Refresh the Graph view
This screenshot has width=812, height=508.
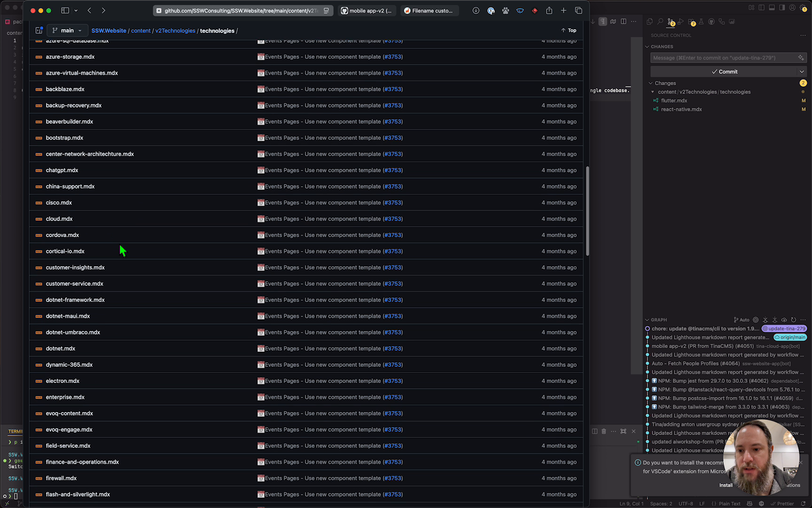[x=793, y=320]
